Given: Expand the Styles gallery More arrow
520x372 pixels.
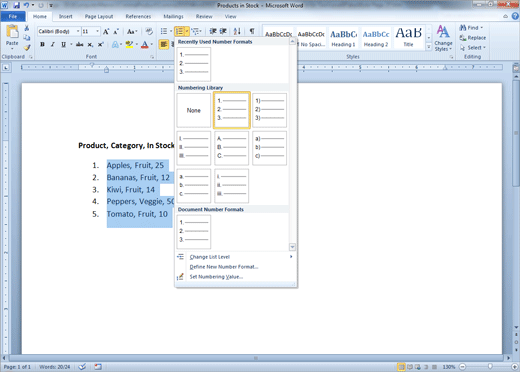Looking at the screenshot, I should (x=429, y=47).
